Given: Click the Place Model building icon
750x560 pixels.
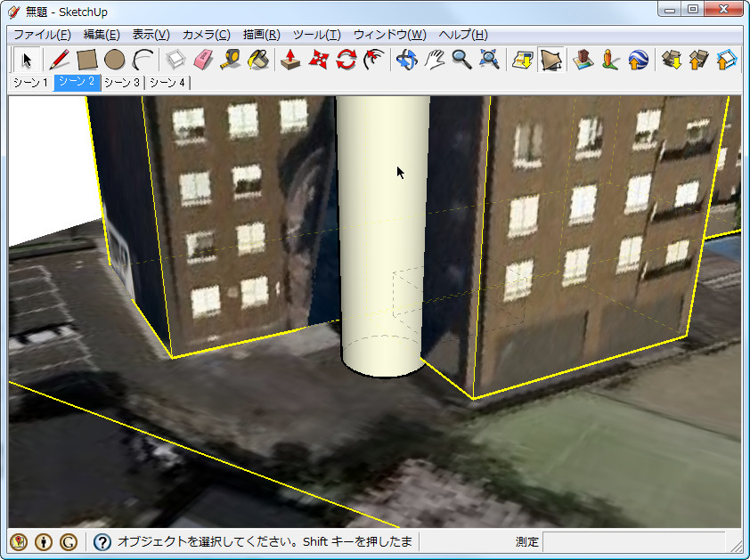Looking at the screenshot, I should 583,60.
